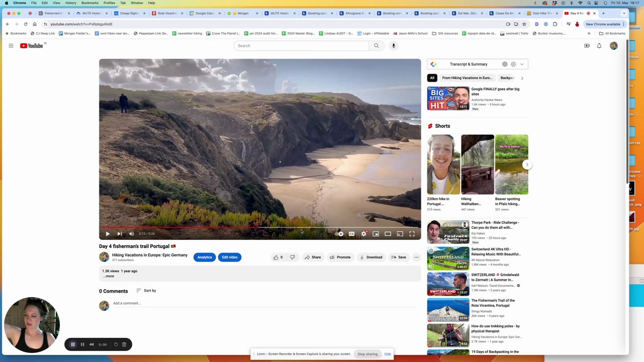Download the video
Image resolution: width=644 pixels, height=362 pixels.
(x=371, y=257)
